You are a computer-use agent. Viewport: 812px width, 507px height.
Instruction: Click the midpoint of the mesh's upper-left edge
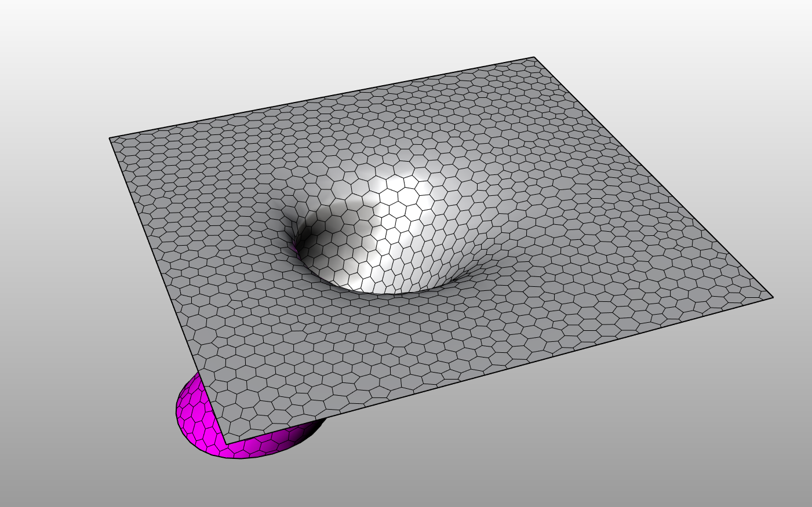322,97
